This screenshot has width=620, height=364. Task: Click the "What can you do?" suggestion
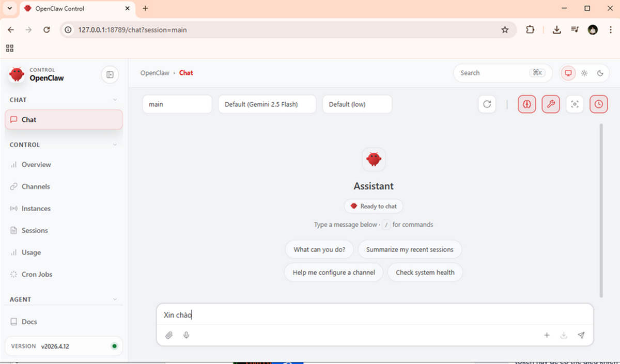point(319,249)
